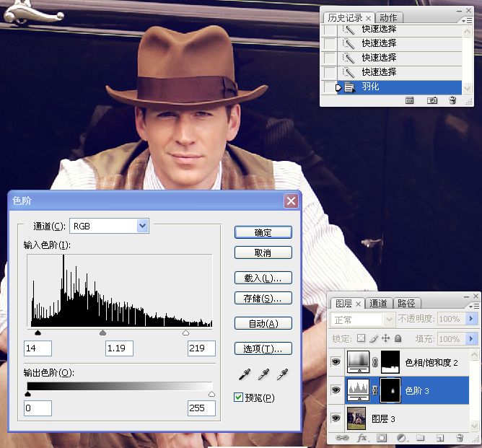The image size is (482, 448).
Task: Click the input shadow field showing 14
Action: pos(38,348)
